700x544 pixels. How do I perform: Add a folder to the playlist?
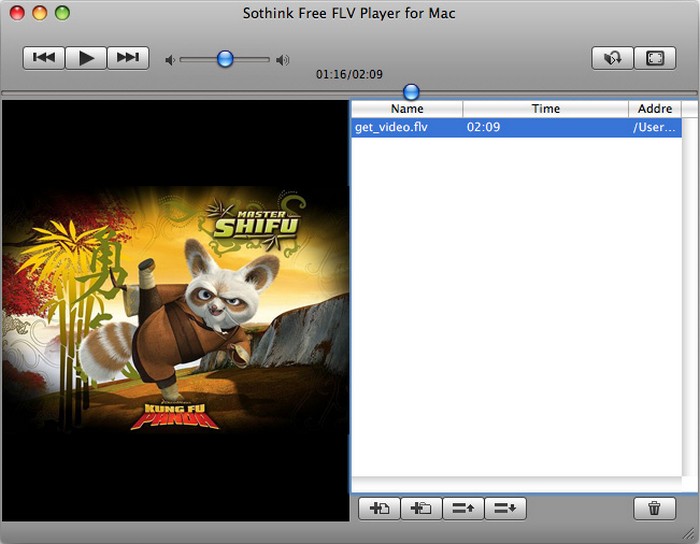(x=421, y=508)
